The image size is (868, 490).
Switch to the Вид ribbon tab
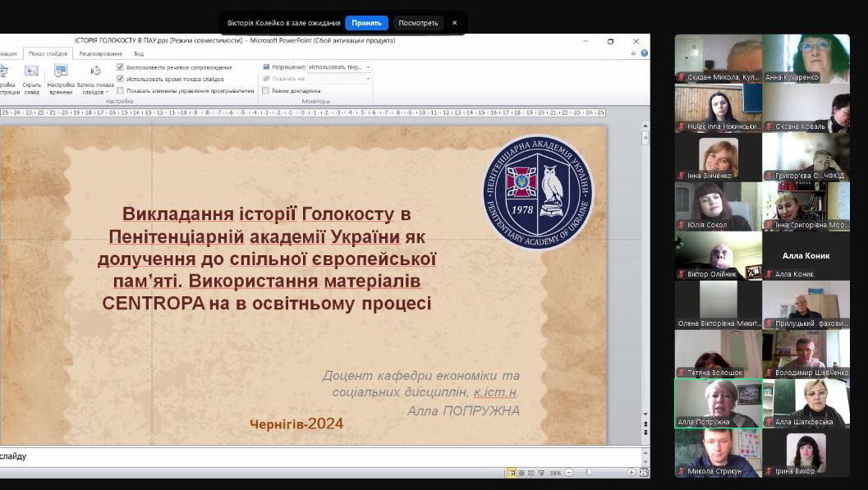point(139,53)
